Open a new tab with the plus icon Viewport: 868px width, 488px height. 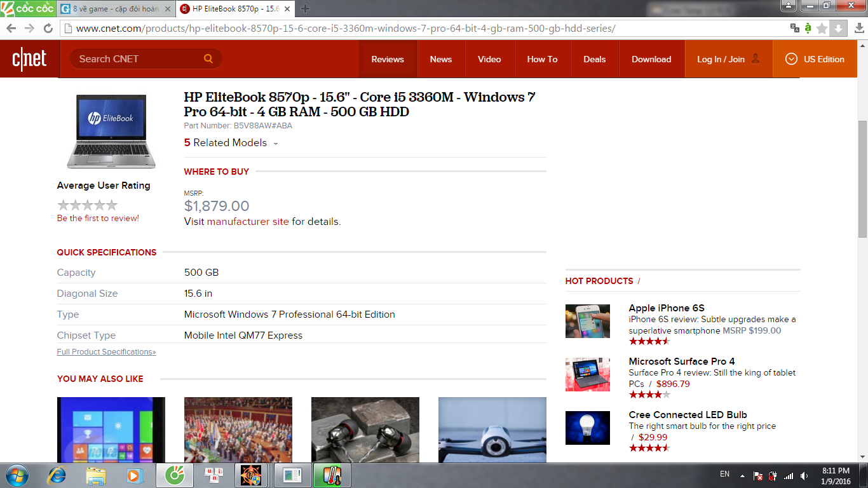click(x=306, y=9)
